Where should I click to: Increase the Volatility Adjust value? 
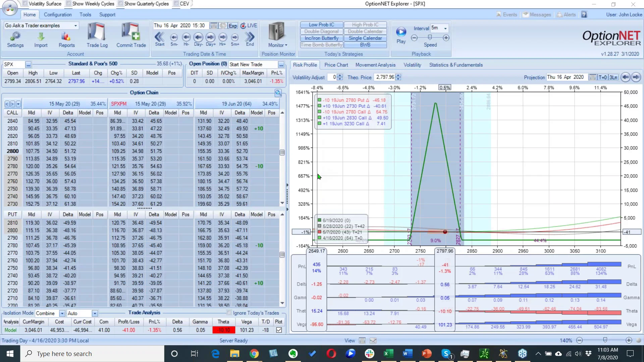point(340,76)
